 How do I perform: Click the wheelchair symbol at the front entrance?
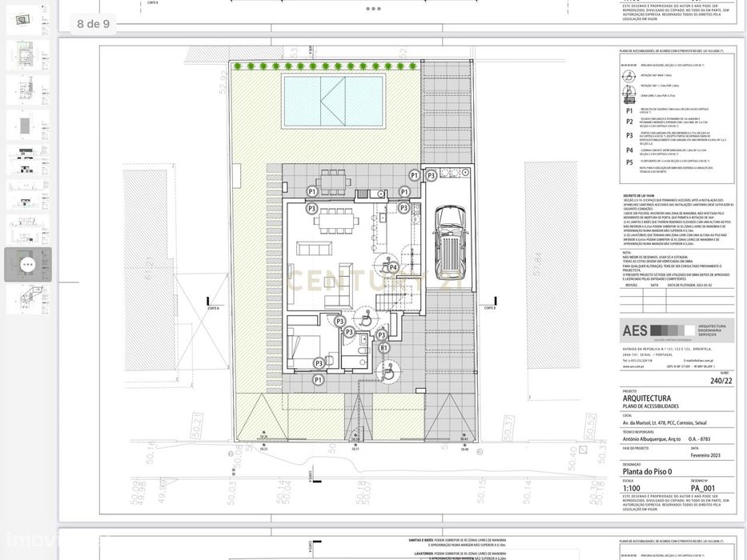[x=388, y=371]
